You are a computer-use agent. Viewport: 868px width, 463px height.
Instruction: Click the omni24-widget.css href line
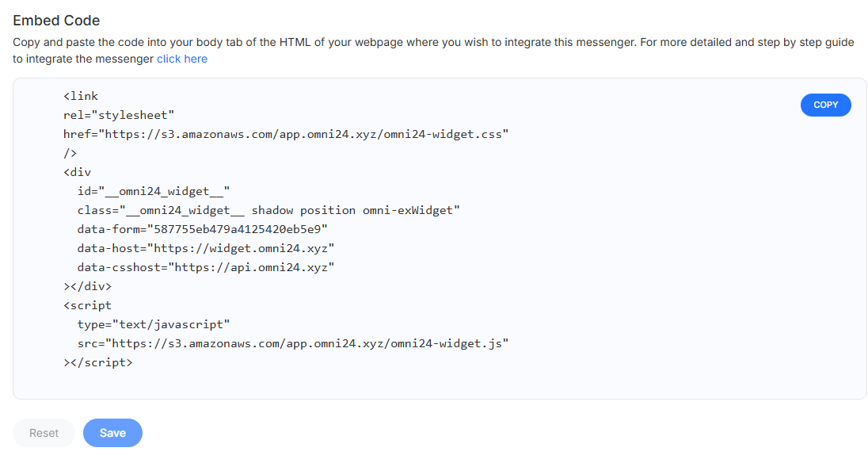(x=286, y=134)
